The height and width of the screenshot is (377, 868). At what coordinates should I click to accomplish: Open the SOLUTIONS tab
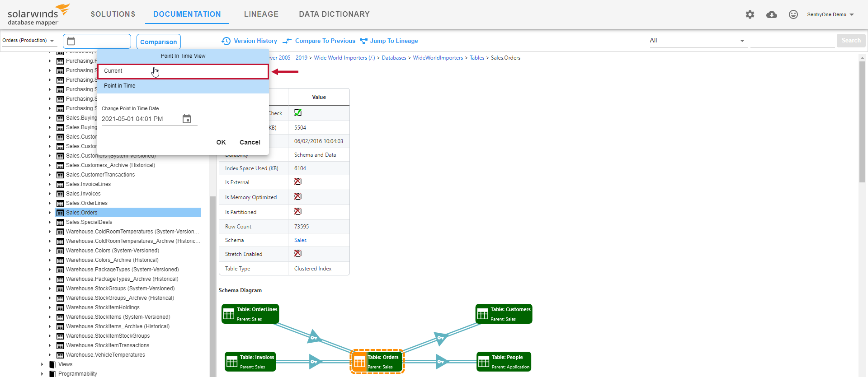click(x=113, y=14)
